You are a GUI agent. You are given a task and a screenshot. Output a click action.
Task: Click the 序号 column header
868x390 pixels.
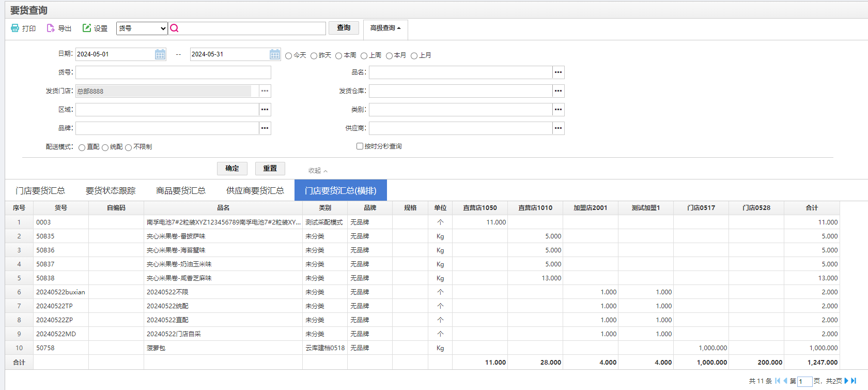tap(19, 208)
